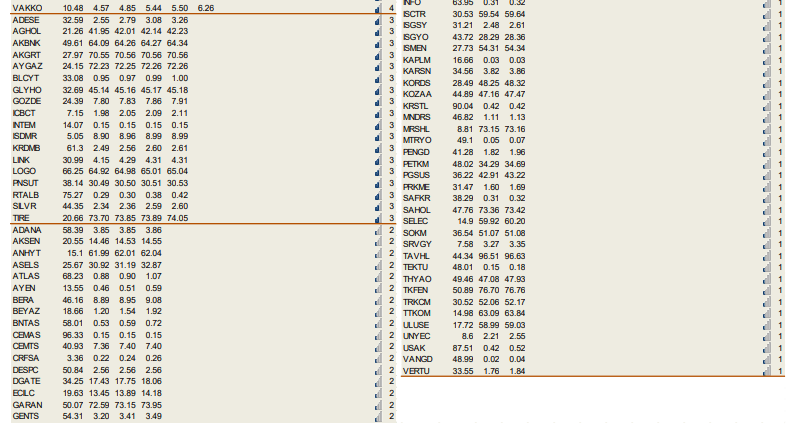Click the chart icon in the KRDMB row
This screenshot has width=788, height=429.
pyautogui.click(x=378, y=149)
